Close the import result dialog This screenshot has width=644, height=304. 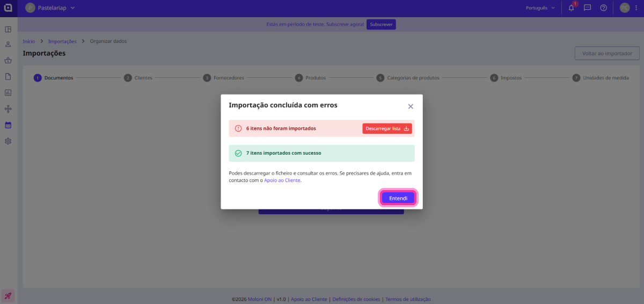click(411, 106)
